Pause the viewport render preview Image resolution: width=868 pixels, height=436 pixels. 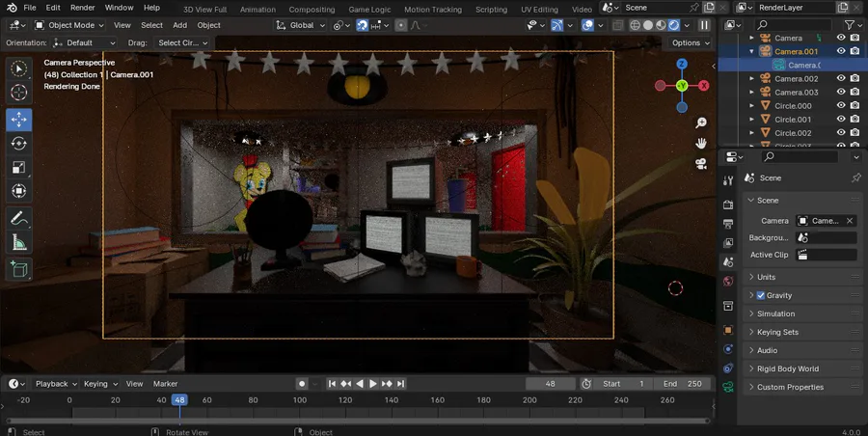(704, 25)
